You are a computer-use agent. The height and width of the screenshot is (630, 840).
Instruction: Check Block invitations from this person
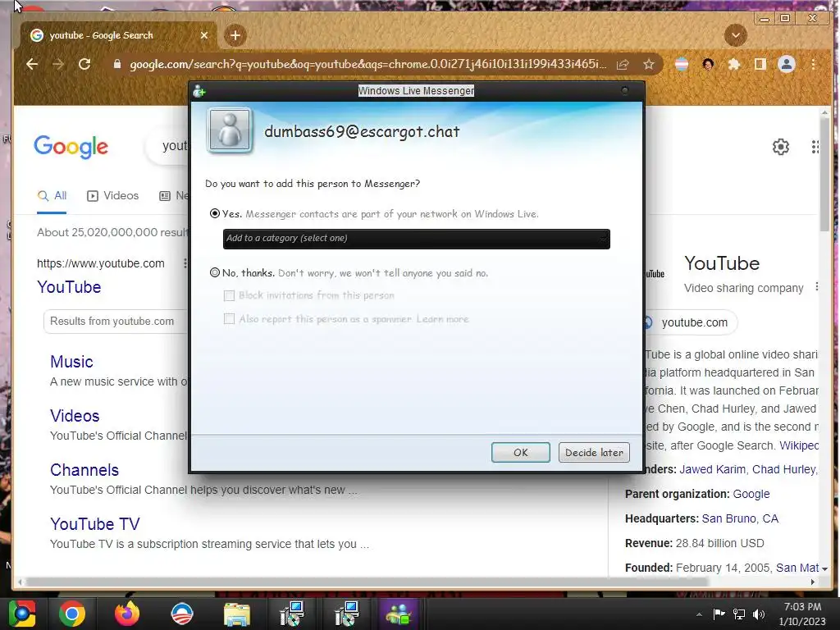tap(230, 295)
